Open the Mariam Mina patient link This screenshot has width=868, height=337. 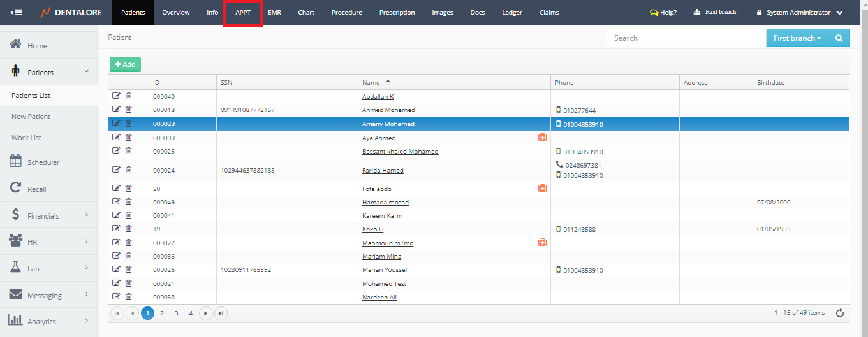[x=381, y=257]
